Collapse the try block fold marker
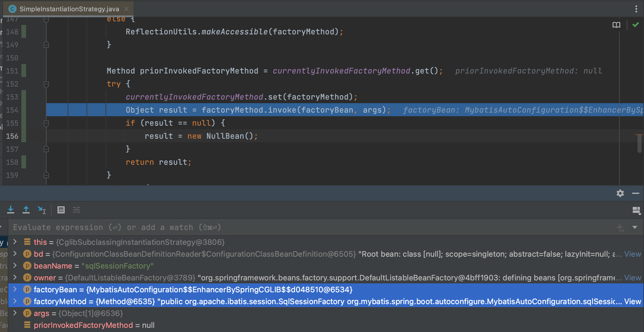Viewport: 644px width, 332px height. (46, 84)
